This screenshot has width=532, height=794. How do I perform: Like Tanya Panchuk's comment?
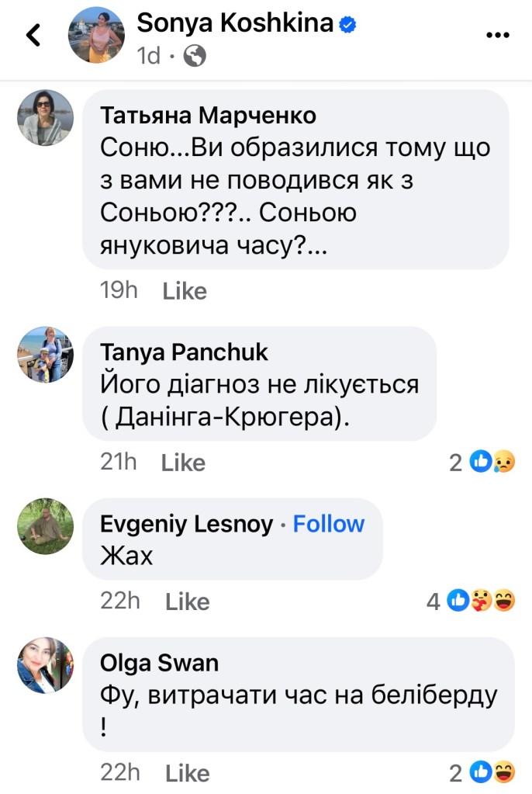(x=183, y=463)
